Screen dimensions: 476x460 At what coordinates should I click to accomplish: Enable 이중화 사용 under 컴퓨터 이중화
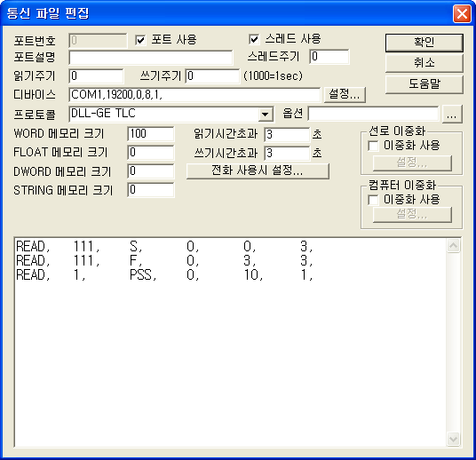point(373,200)
